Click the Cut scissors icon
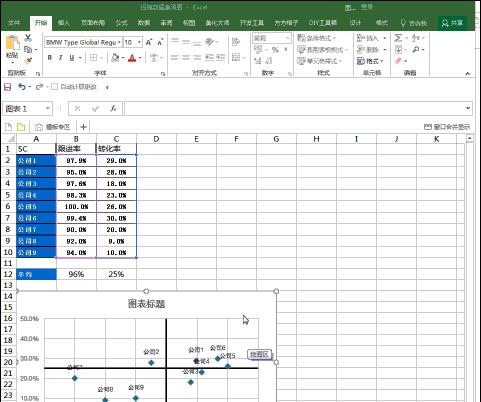 click(x=28, y=38)
